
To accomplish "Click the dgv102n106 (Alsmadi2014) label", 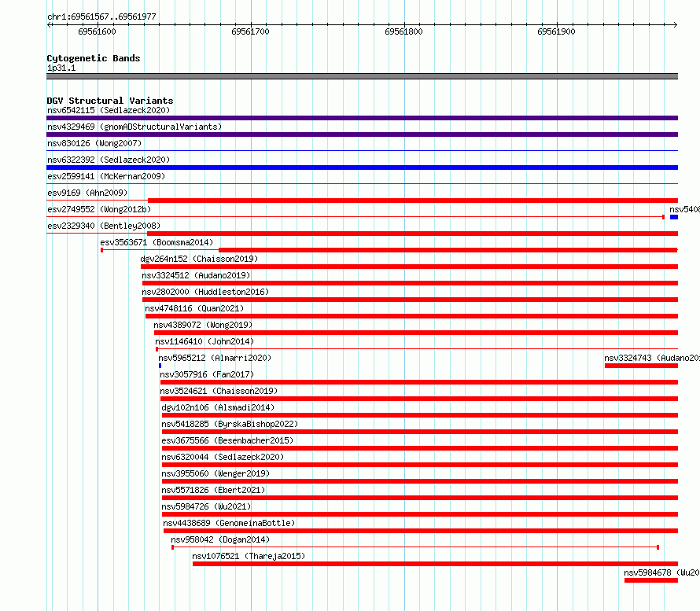I will click(x=218, y=407).
